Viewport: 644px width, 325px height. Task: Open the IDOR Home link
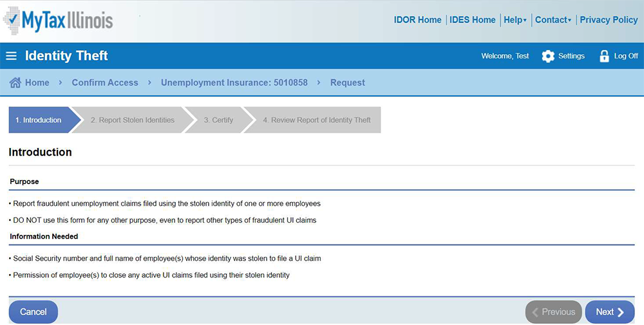tap(417, 20)
